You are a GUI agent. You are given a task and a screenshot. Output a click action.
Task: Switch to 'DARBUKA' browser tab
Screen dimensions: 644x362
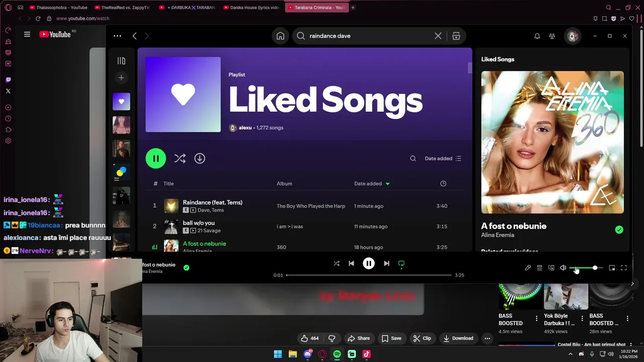pyautogui.click(x=187, y=8)
